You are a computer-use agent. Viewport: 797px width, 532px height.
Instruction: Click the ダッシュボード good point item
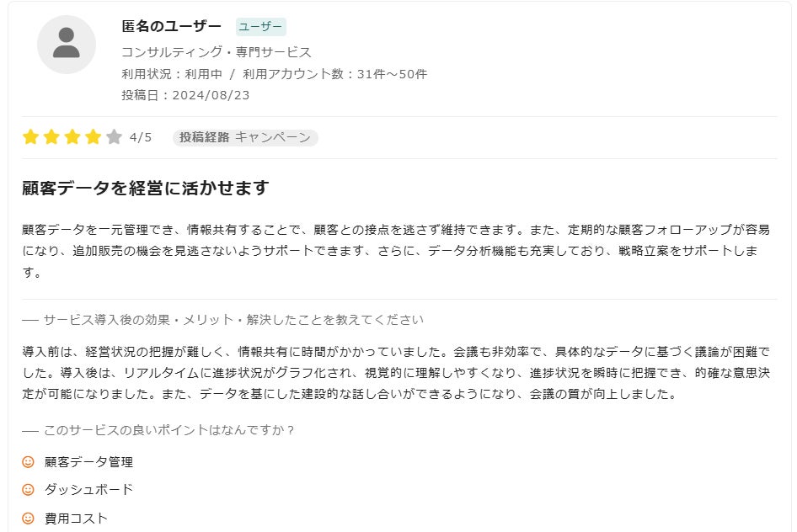(x=89, y=490)
